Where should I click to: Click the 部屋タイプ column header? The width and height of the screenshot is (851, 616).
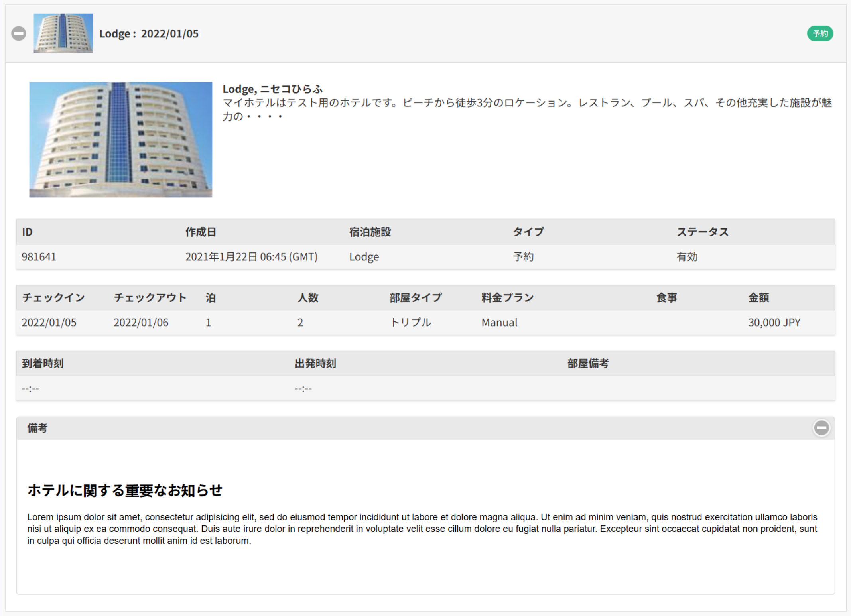(416, 298)
